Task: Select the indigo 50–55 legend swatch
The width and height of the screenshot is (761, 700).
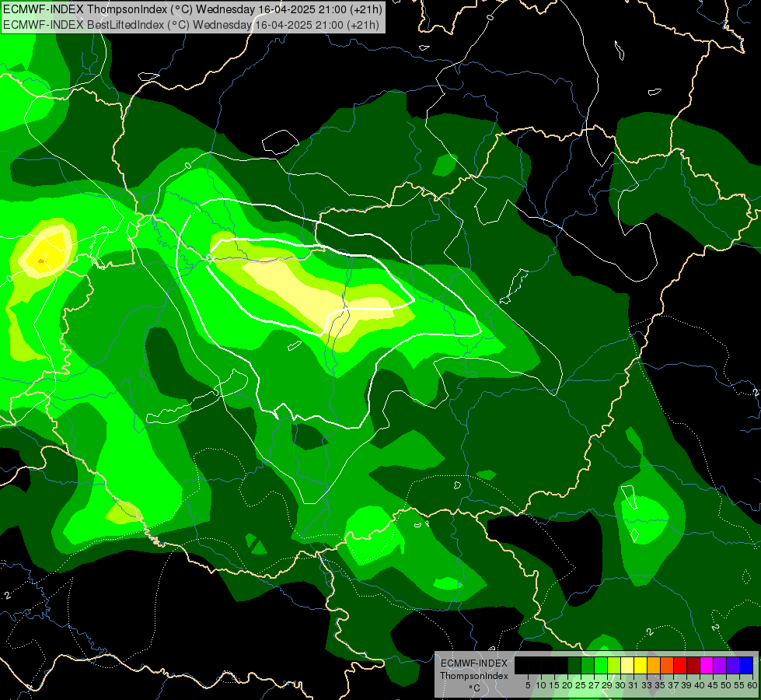Action: pos(733,666)
